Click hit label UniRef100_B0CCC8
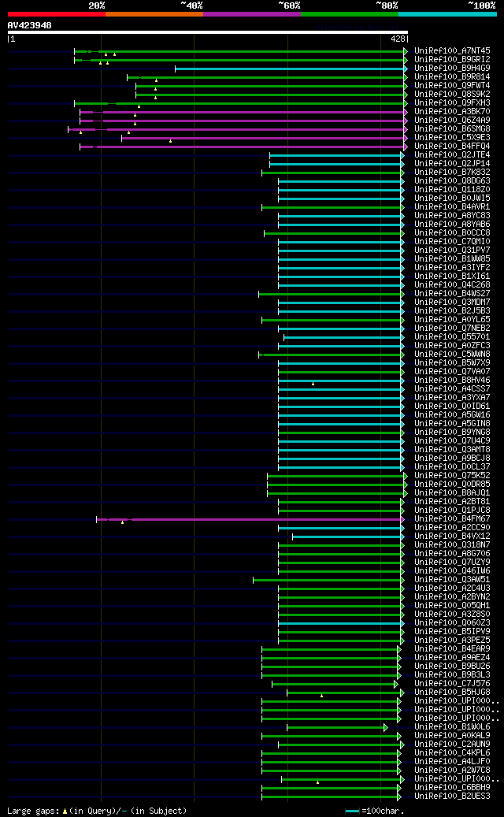The width and height of the screenshot is (504, 817). pos(452,233)
